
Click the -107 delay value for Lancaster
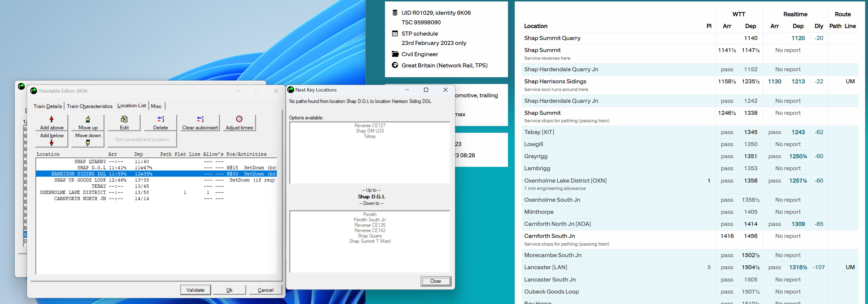click(818, 267)
